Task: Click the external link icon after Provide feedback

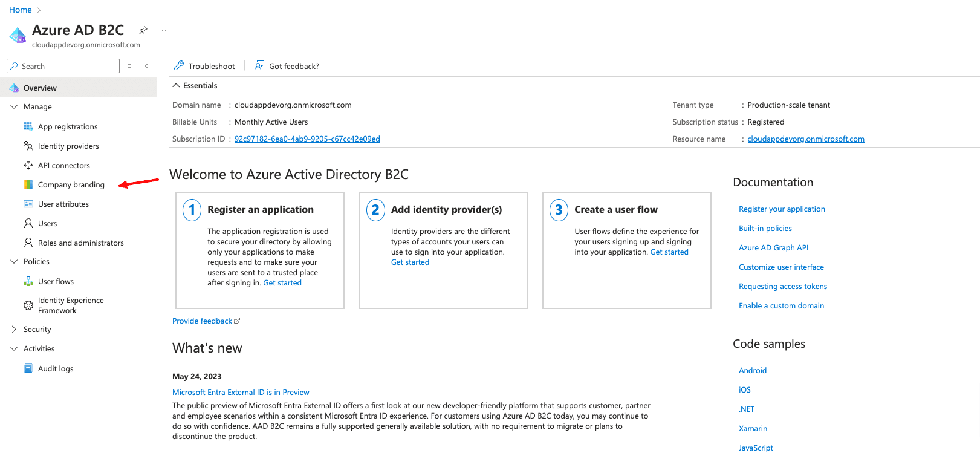Action: [237, 321]
